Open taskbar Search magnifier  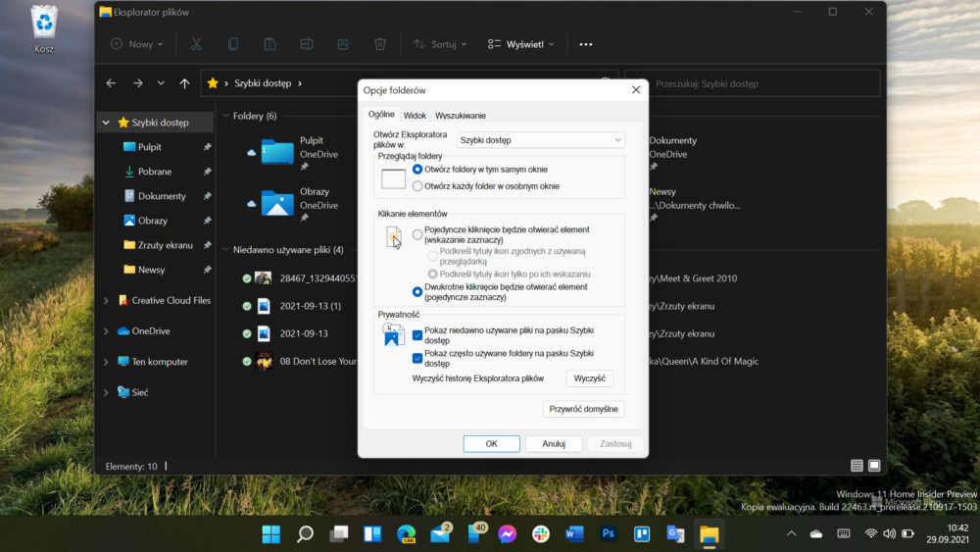305,534
